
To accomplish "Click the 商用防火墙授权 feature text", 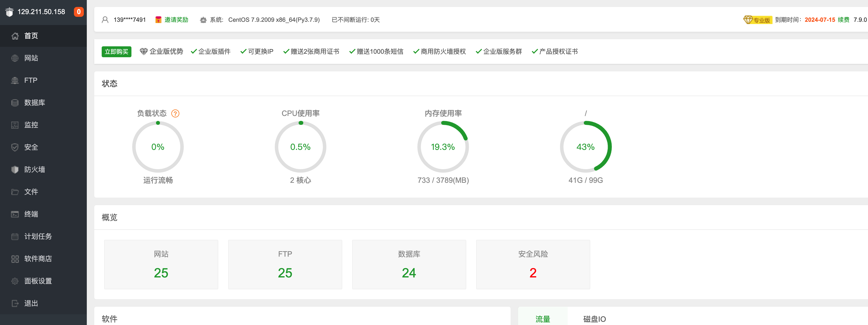I will coord(443,52).
